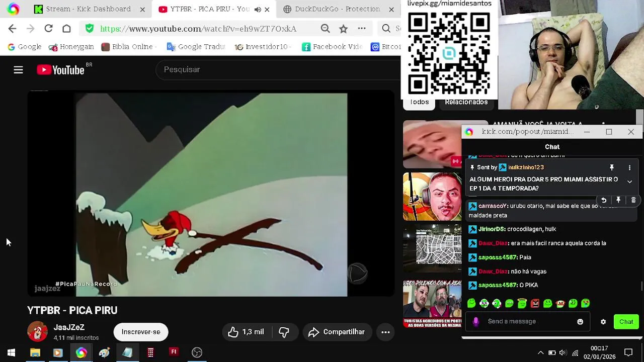Open the Google bookmark

coord(24,47)
